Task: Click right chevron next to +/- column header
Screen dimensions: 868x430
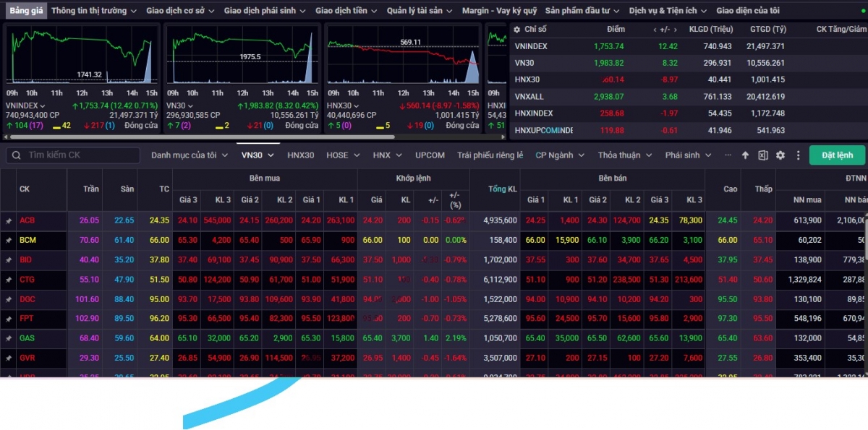Action: (x=676, y=30)
